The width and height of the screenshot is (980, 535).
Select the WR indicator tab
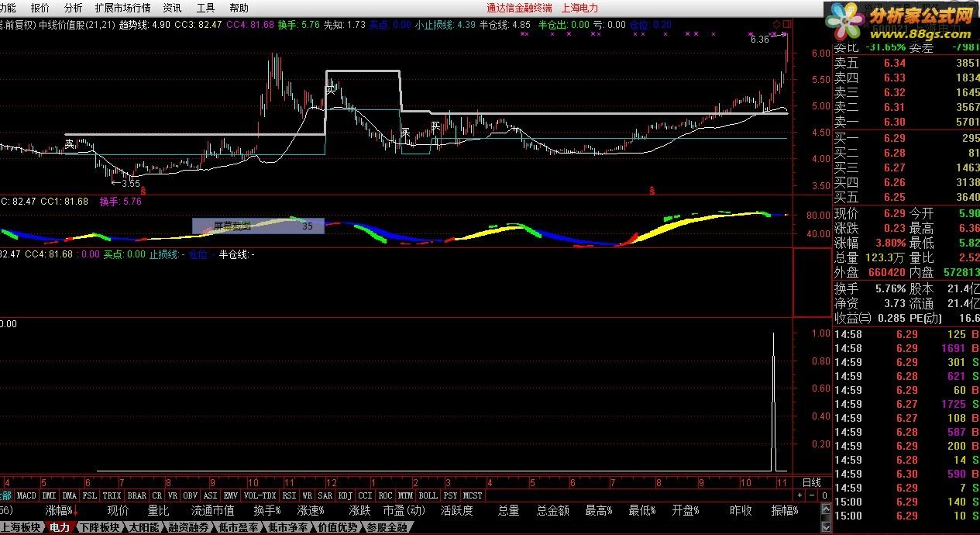point(308,495)
